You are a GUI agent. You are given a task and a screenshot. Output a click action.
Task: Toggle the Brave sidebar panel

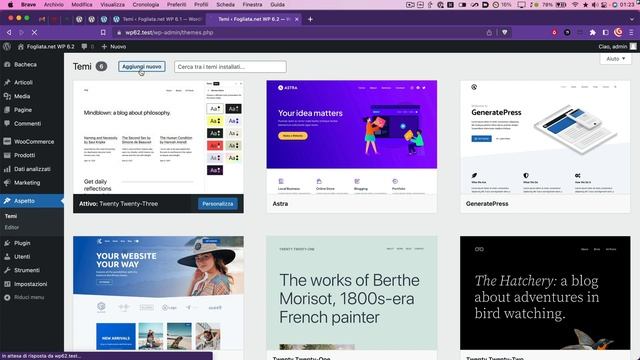point(605,32)
